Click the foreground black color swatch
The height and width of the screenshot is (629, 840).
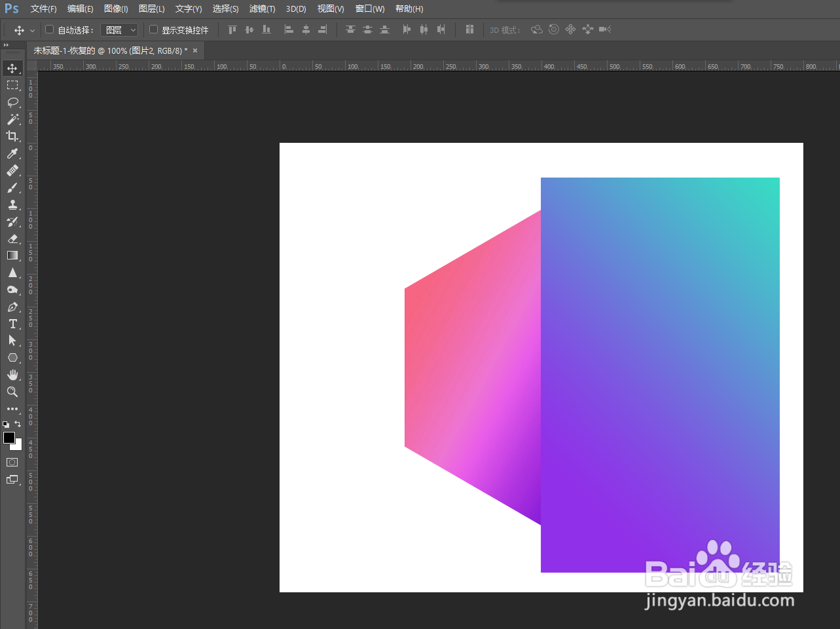tap(9, 437)
